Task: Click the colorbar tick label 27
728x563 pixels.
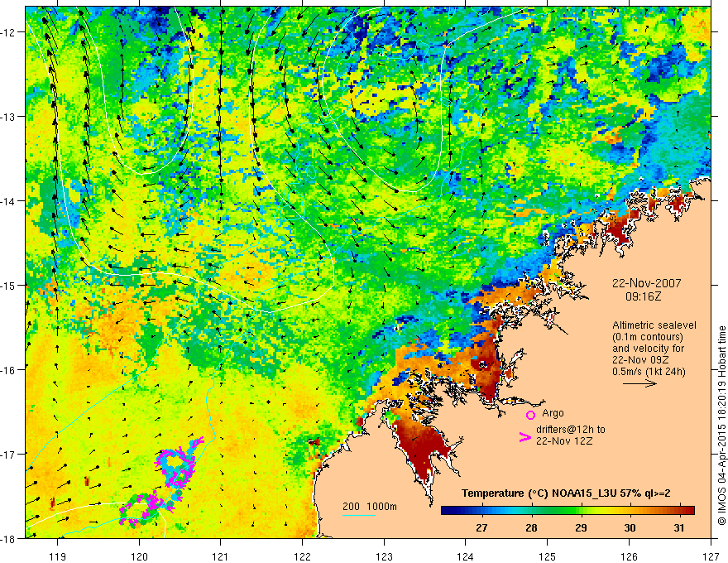Action: 481,527
